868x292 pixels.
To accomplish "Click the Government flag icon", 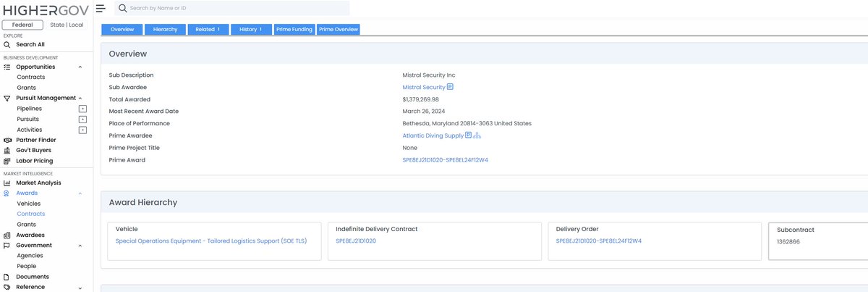I will pos(7,246).
